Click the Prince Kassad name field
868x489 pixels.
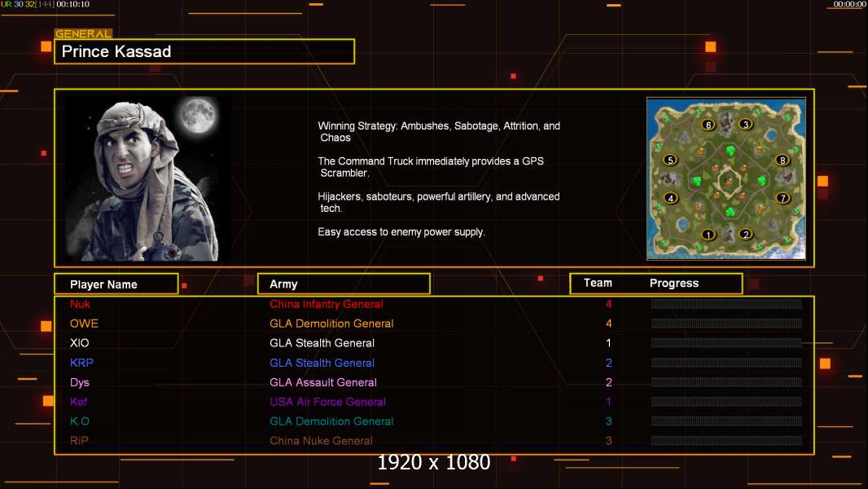pos(204,51)
